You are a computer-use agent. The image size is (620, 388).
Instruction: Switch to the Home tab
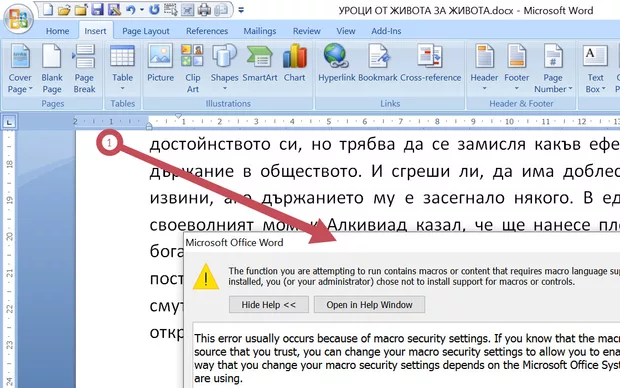(57, 31)
